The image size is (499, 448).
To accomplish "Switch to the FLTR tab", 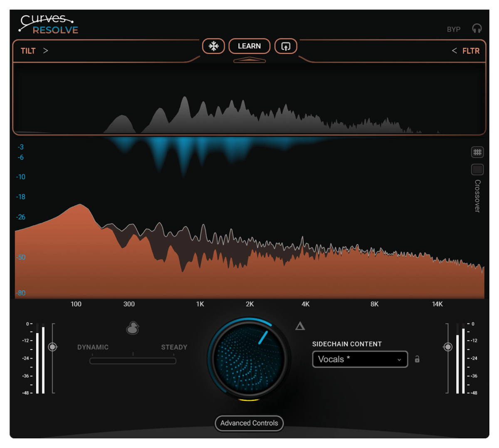I will 471,51.
